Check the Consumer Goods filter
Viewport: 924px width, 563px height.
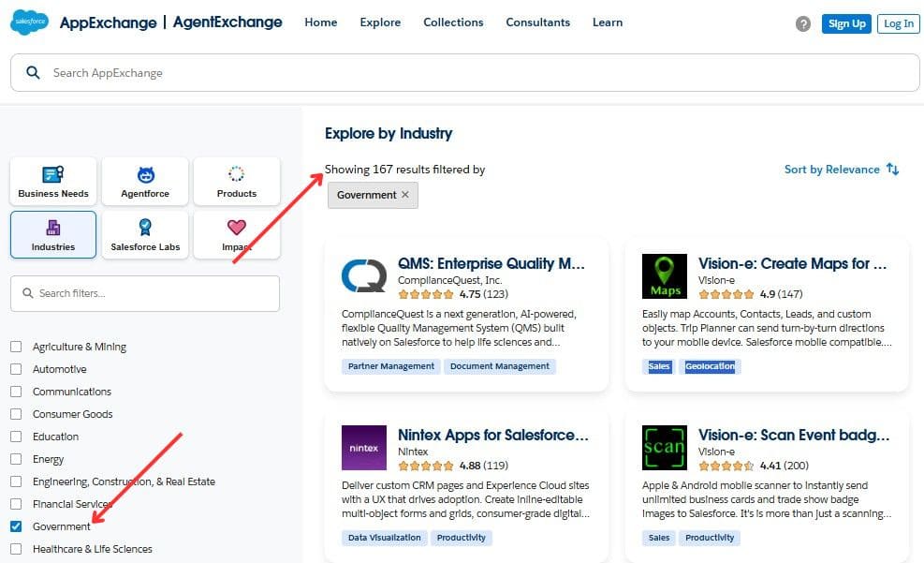pos(16,414)
